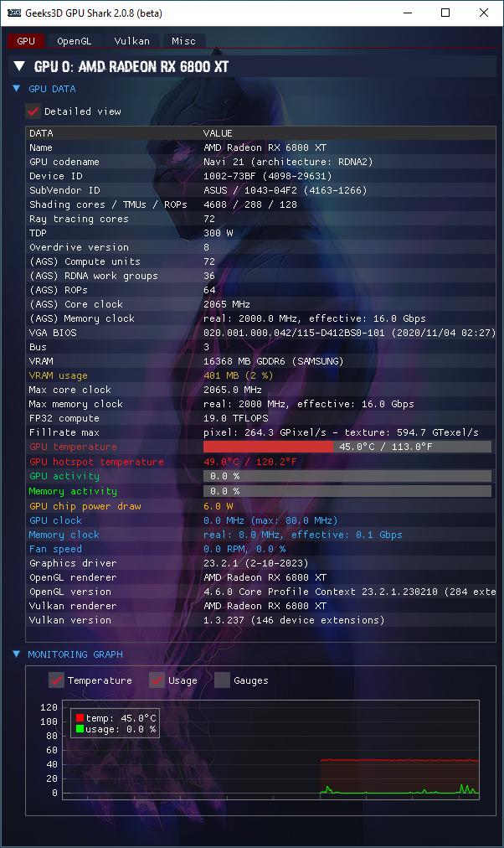Click the DATA column header
Image resolution: width=504 pixels, height=848 pixels.
click(x=41, y=133)
